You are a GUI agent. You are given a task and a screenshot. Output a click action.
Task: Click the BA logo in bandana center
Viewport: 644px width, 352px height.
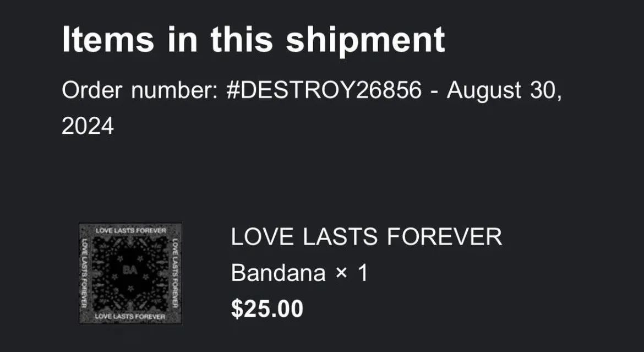tap(130, 269)
